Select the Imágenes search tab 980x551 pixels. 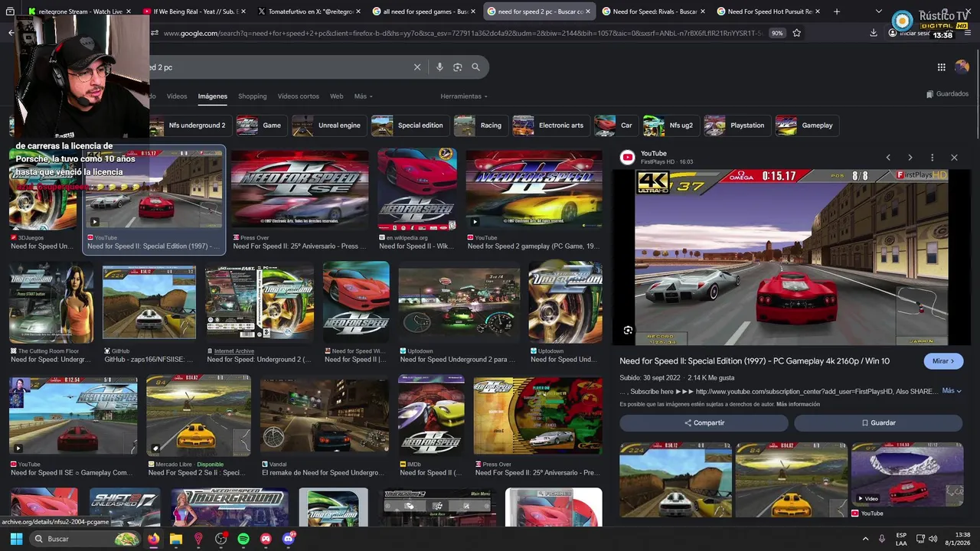point(213,96)
